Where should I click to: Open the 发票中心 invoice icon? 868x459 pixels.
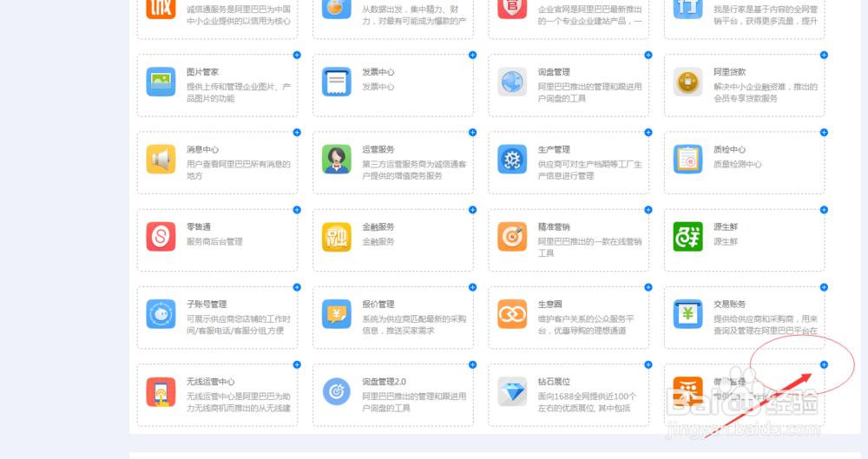pyautogui.click(x=337, y=82)
